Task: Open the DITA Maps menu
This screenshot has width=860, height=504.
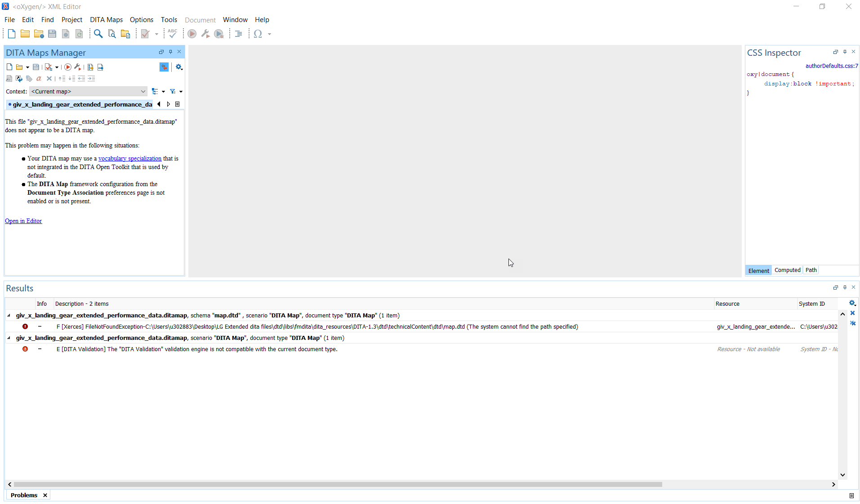Action: tap(106, 20)
